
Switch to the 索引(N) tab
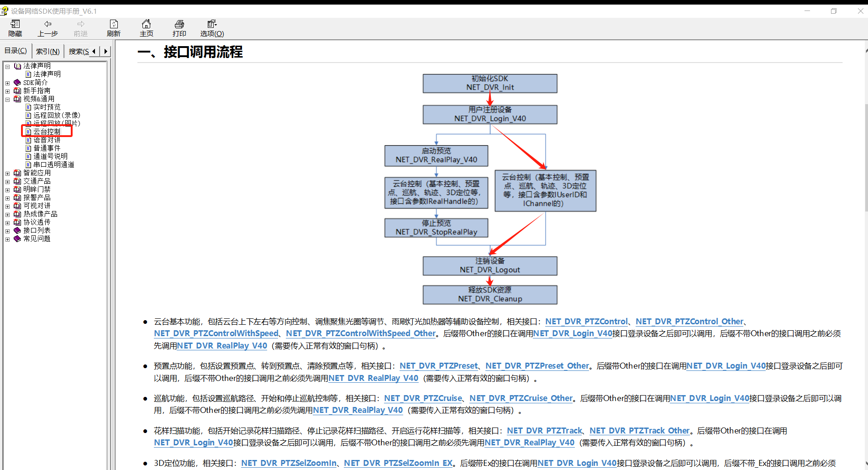tap(47, 51)
